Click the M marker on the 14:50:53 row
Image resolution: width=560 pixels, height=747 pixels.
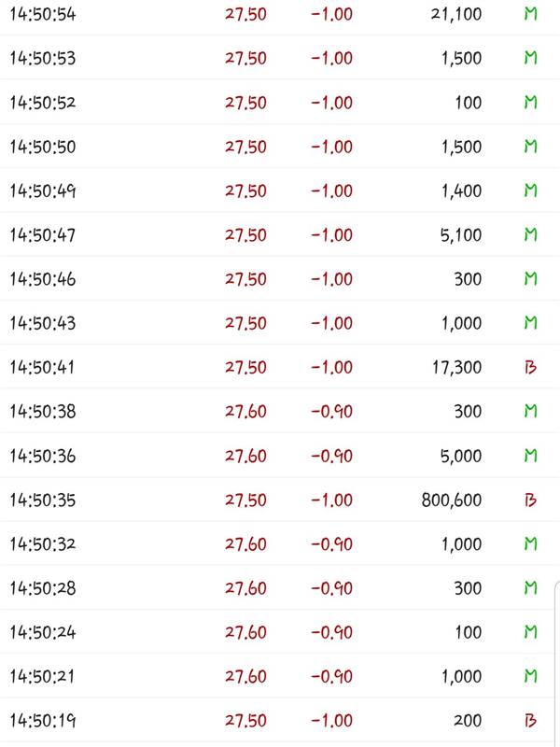click(x=530, y=58)
